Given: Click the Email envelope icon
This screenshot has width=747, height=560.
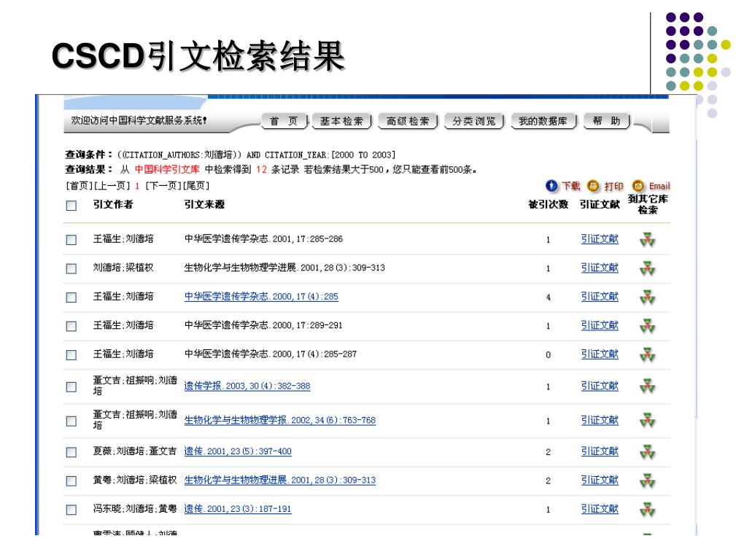Looking at the screenshot, I should tap(638, 186).
